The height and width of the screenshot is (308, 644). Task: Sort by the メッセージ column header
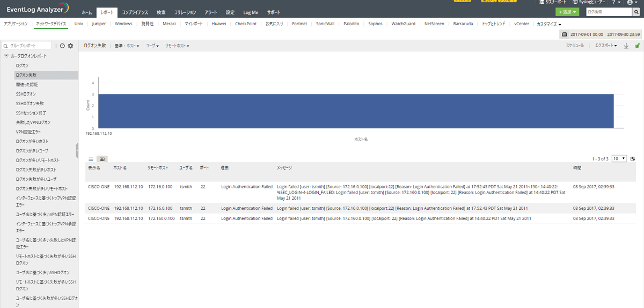[x=284, y=168]
